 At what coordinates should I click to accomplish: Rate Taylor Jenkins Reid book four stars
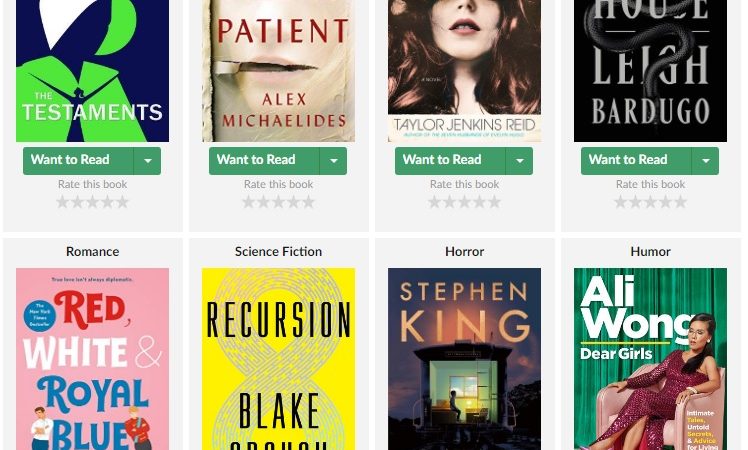[480, 202]
